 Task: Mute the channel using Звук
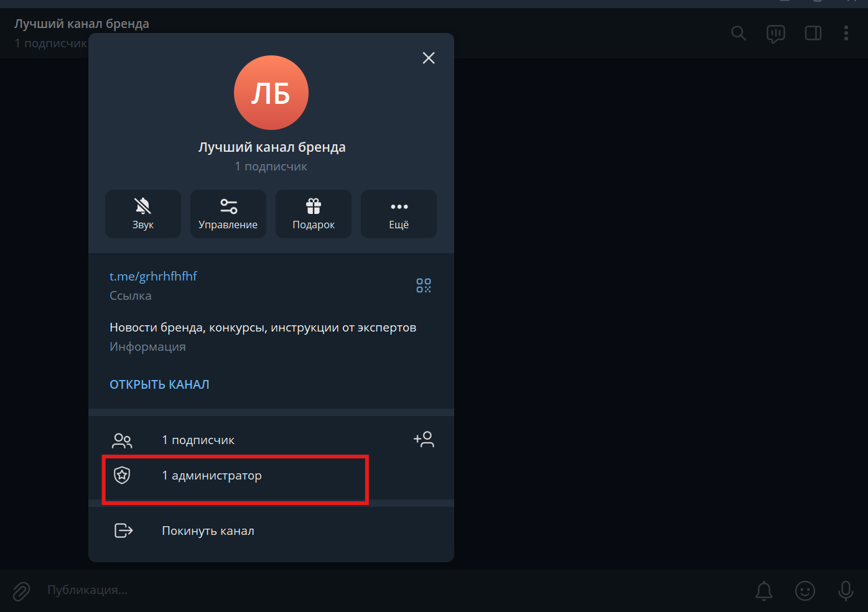(142, 213)
